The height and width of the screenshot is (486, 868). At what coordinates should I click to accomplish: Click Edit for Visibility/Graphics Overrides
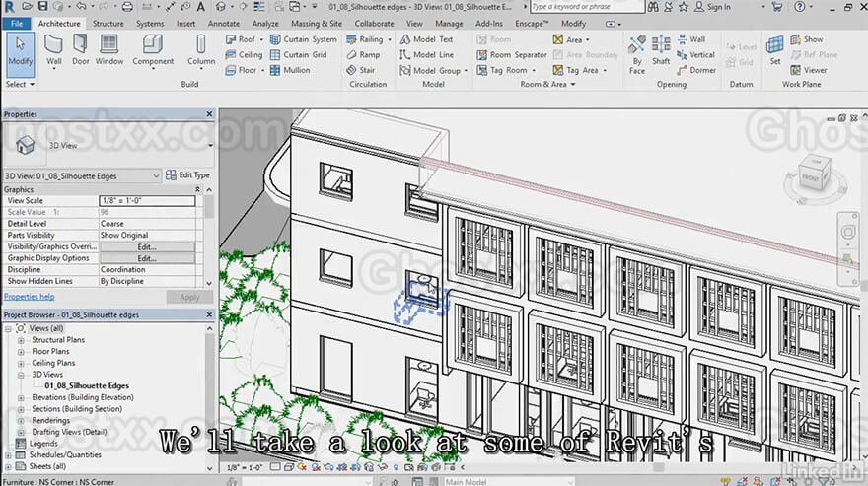click(x=147, y=246)
